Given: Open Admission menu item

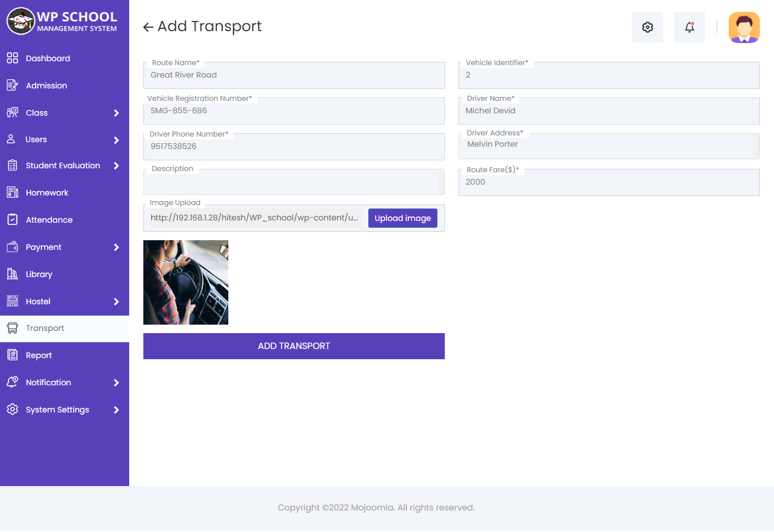Looking at the screenshot, I should coord(65,86).
